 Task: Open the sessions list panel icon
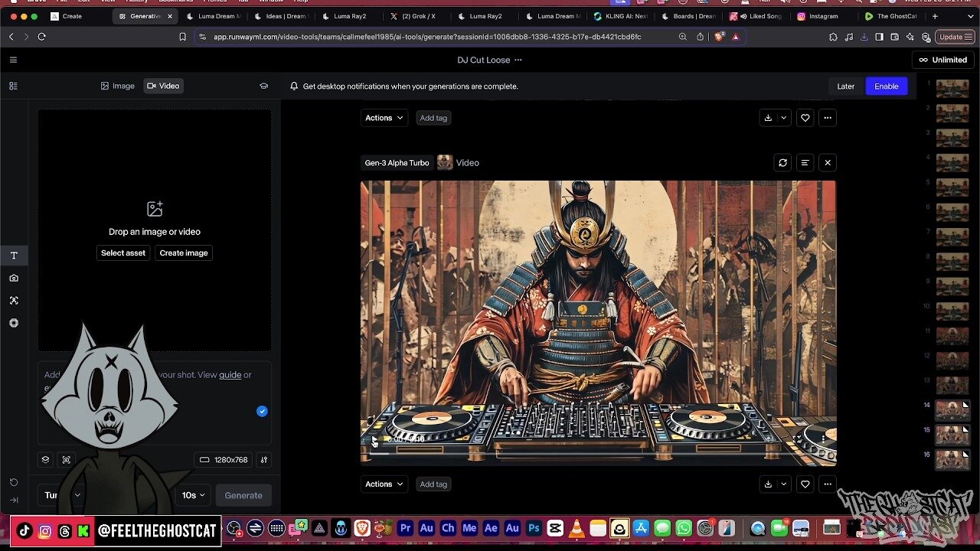(x=13, y=86)
